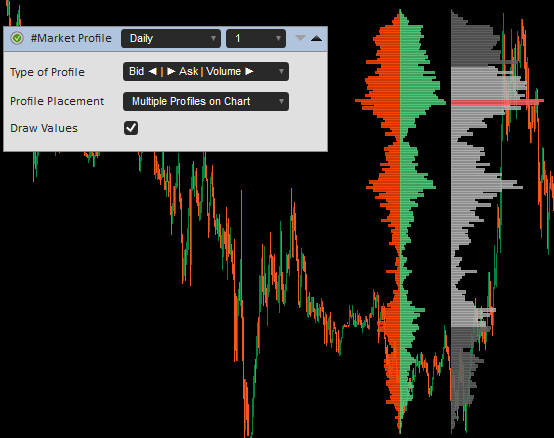Open the Multiple Profiles on Chart dropdown
This screenshot has width=554, height=438.
206,101
